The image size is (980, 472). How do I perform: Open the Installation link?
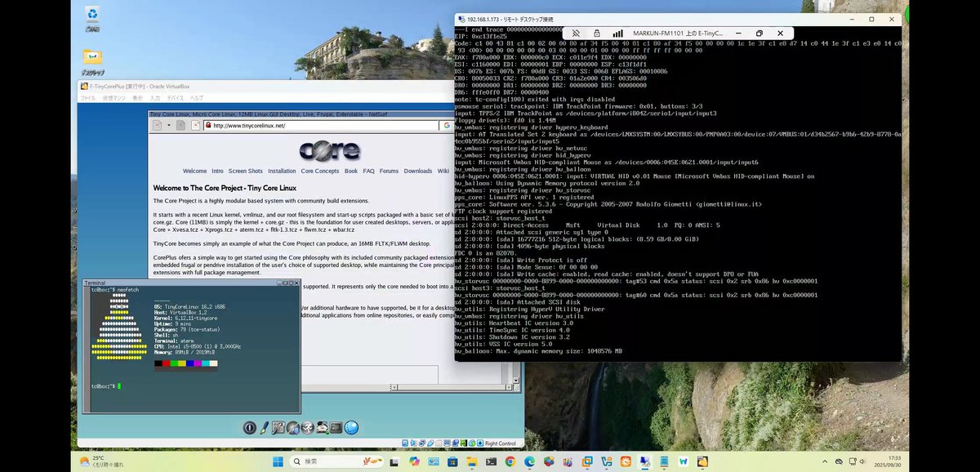pyautogui.click(x=282, y=171)
